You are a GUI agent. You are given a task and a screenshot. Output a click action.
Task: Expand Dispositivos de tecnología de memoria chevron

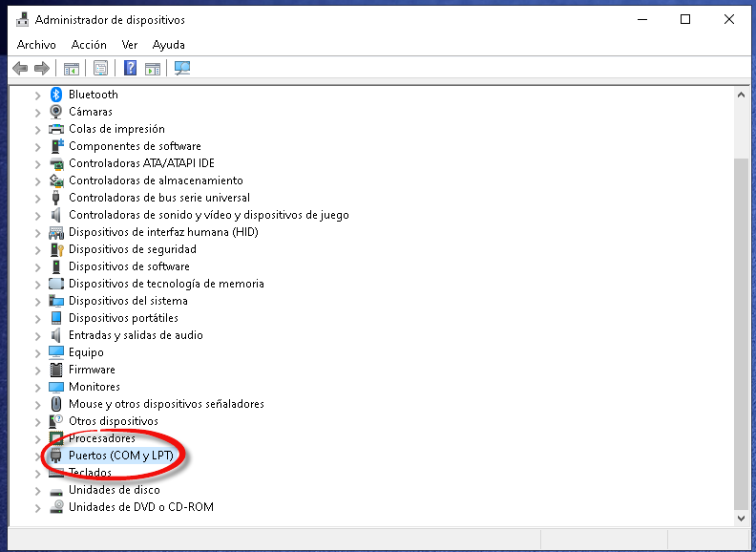tap(37, 285)
